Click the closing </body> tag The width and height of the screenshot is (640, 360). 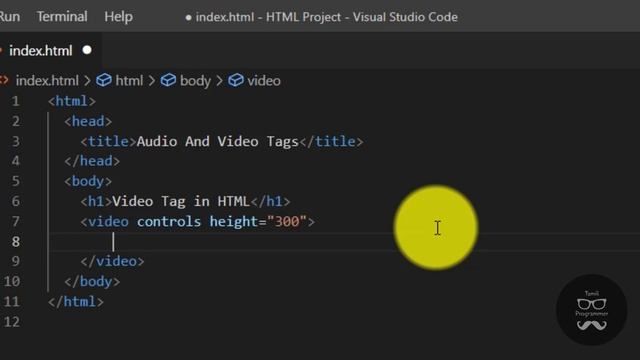point(92,281)
